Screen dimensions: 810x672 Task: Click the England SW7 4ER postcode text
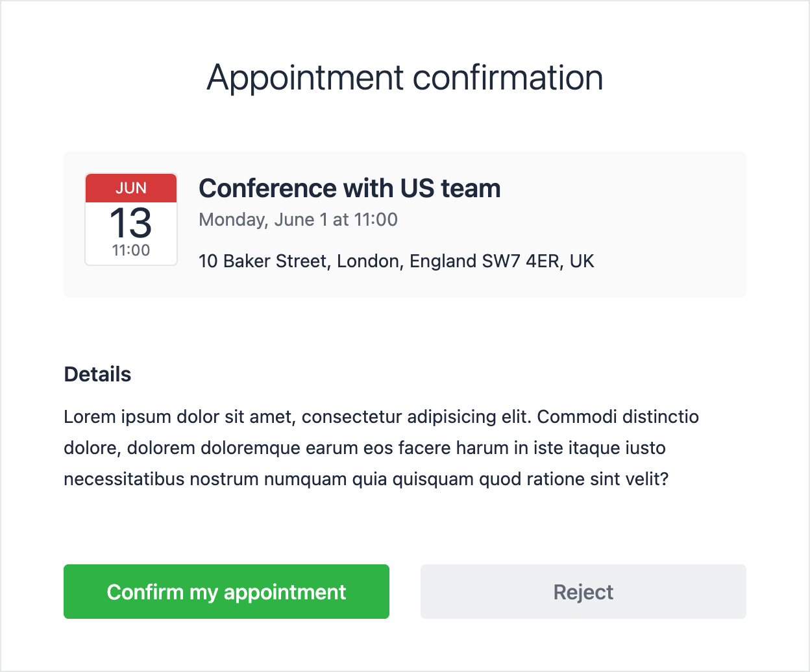tap(505, 261)
